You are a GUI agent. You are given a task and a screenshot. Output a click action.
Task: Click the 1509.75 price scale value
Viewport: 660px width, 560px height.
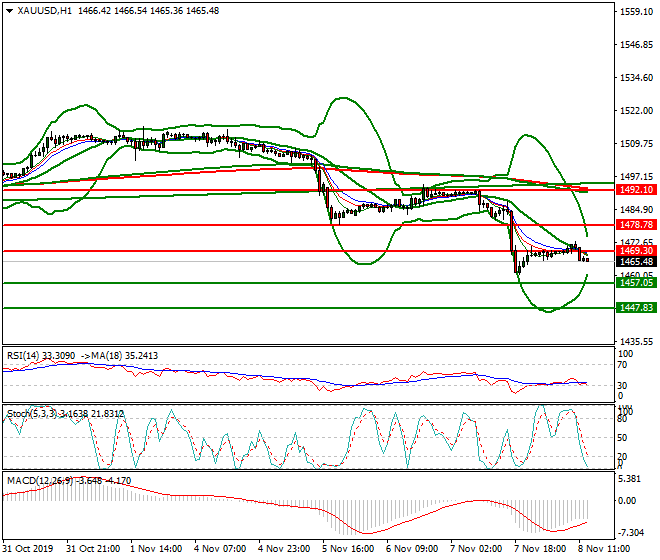(x=636, y=144)
